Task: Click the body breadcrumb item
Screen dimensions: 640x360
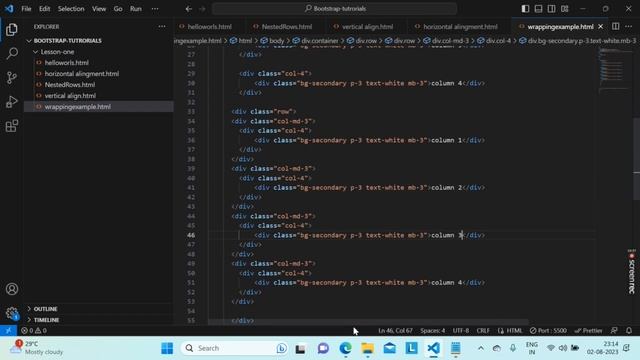Action: click(x=272, y=41)
